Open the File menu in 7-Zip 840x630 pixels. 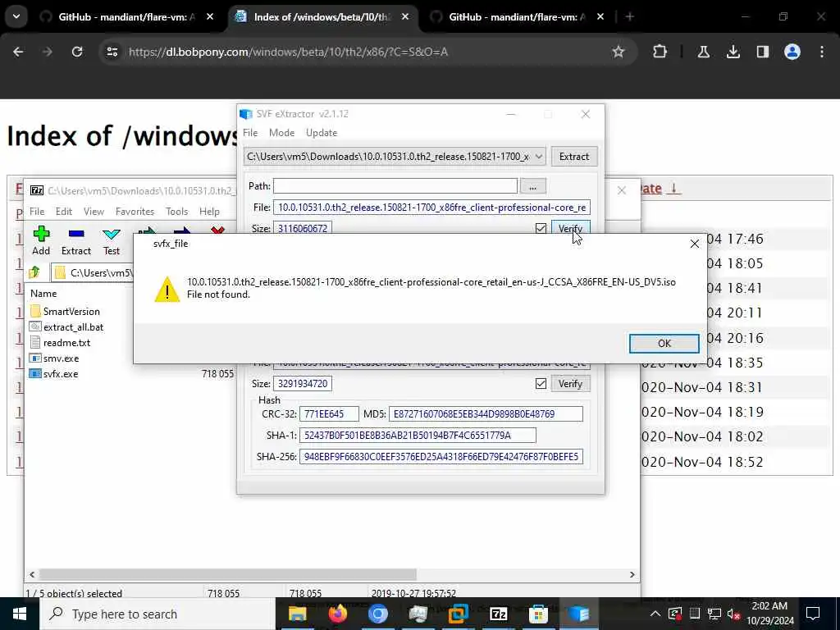coord(37,212)
